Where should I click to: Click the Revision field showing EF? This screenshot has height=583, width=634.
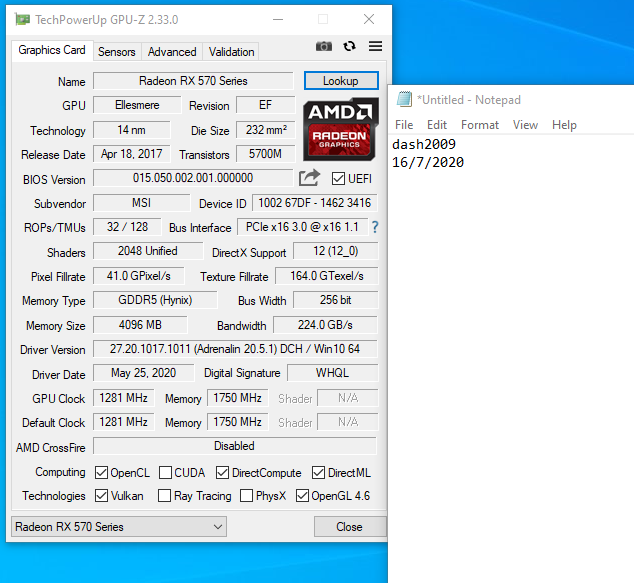266,105
